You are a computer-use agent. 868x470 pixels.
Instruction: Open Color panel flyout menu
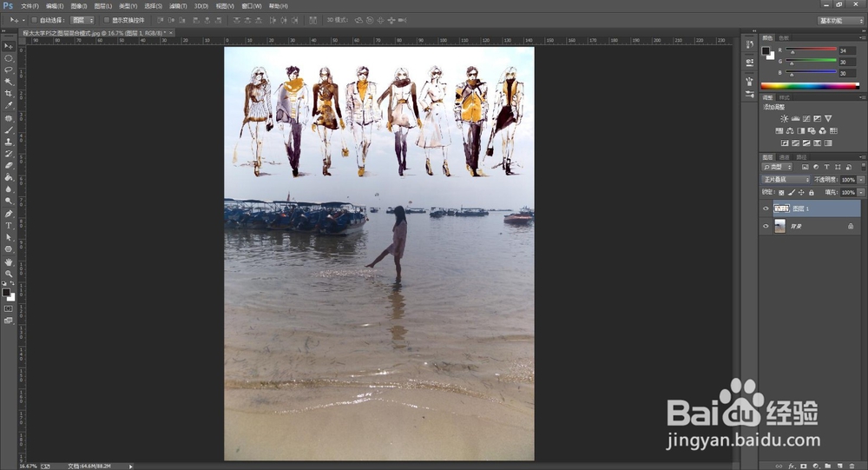pos(862,37)
